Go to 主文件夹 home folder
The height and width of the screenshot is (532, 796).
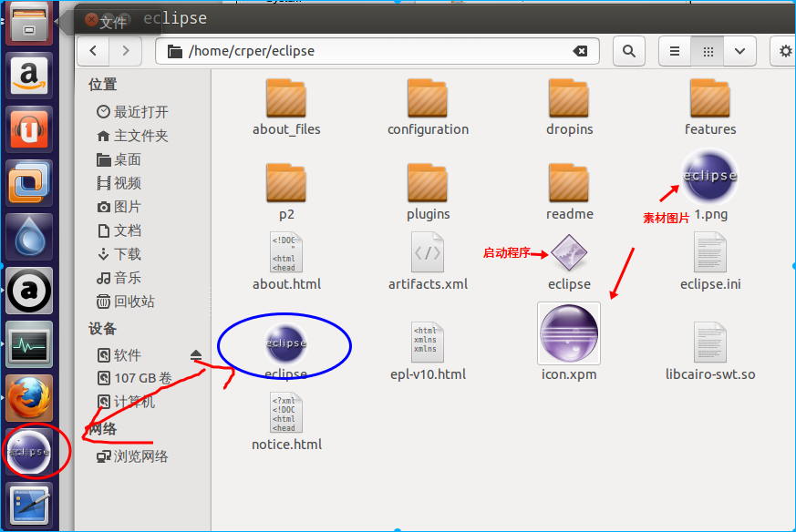point(133,136)
